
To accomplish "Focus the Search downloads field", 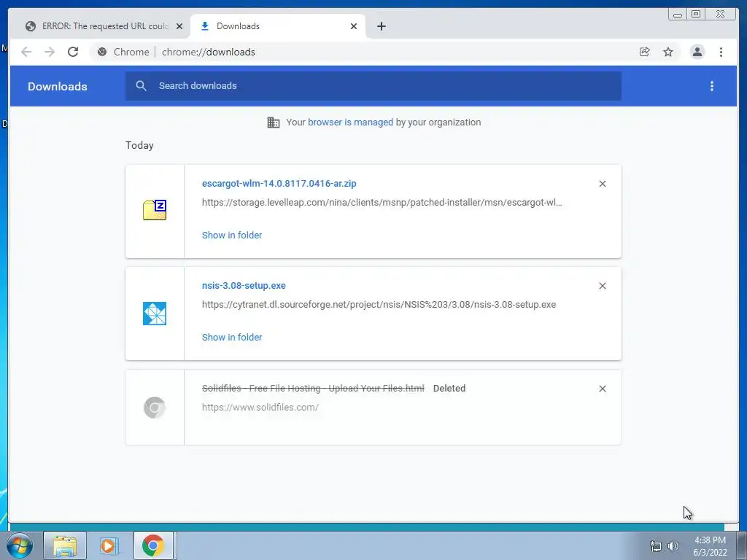I will tap(373, 86).
